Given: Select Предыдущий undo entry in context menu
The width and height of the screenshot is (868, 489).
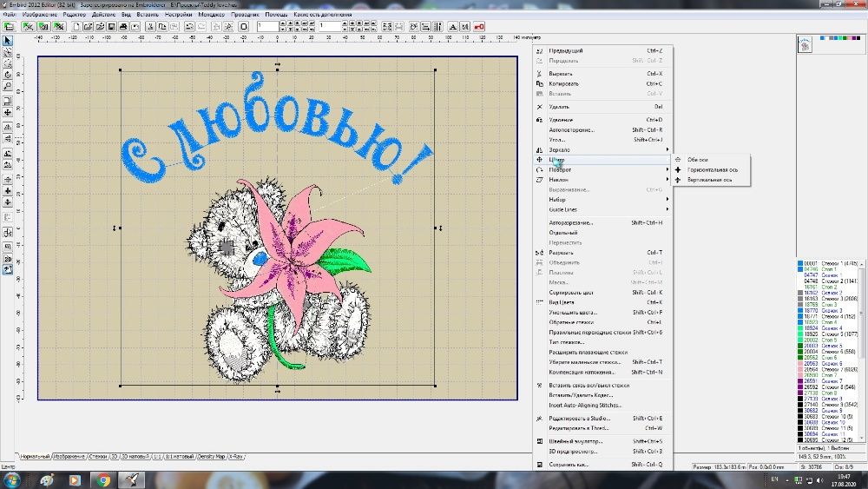Looking at the screenshot, I should click(602, 50).
